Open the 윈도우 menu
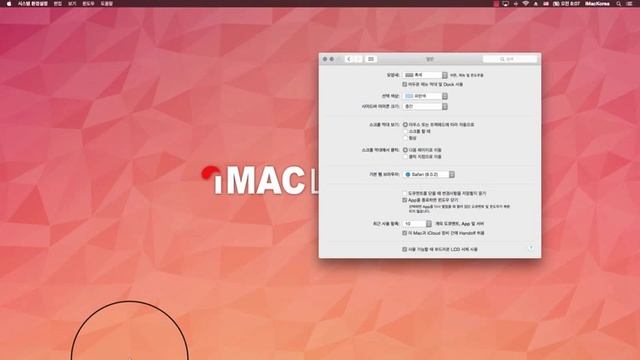This screenshot has height=360, width=640. 88,4
